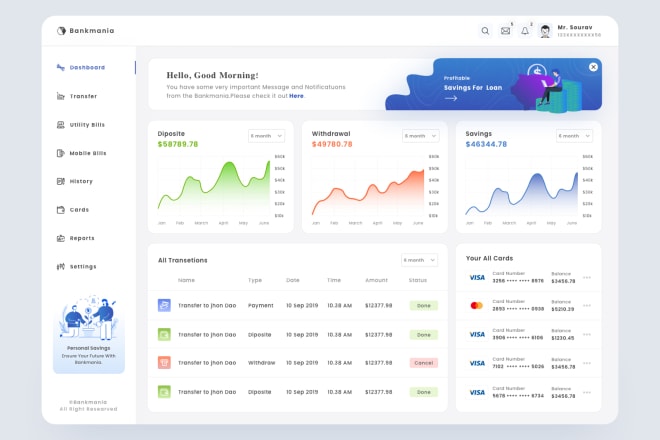This screenshot has height=440, width=660.
Task: Open the Withdrawal period dropdown
Action: [x=420, y=136]
